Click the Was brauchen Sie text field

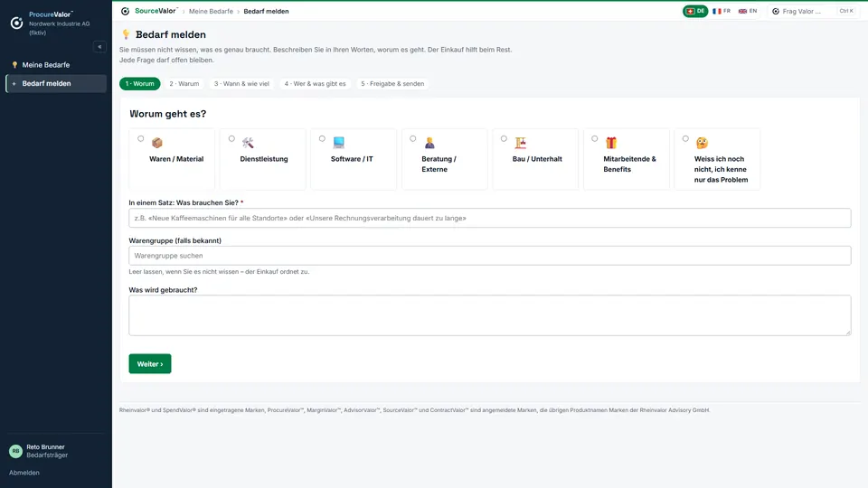pyautogui.click(x=490, y=218)
